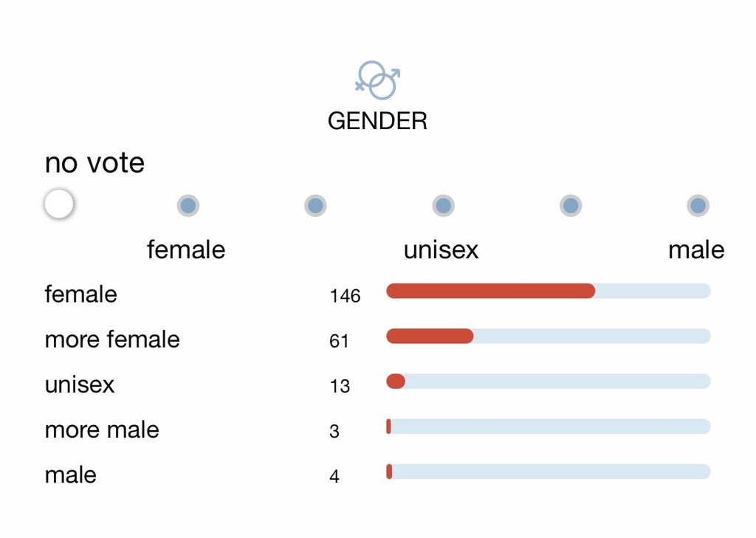This screenshot has height=538, width=756.
Task: Click the 'more male' row label
Action: tap(102, 430)
